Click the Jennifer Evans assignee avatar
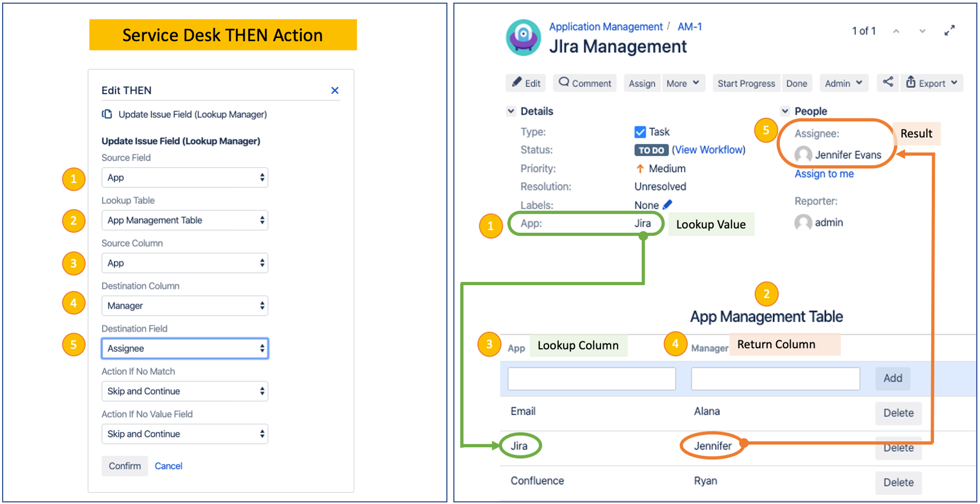 tap(803, 155)
